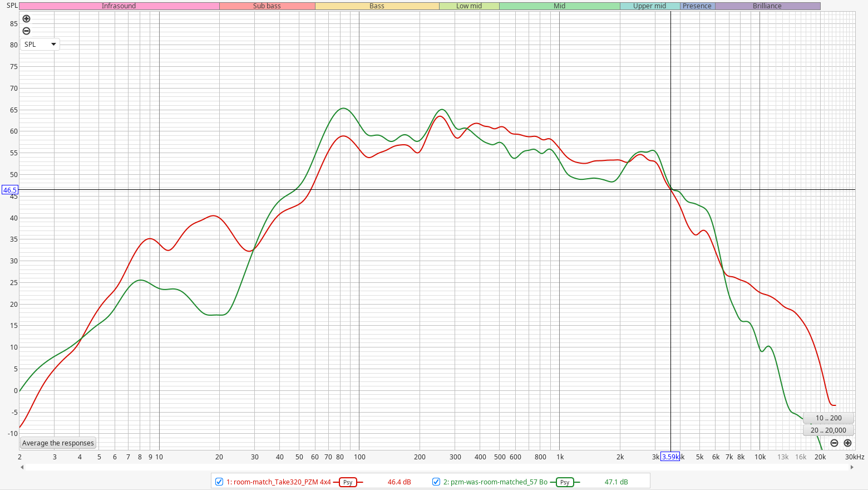868x490 pixels.
Task: Click green Psy smoothing marker for trace 2
Action: click(565, 482)
